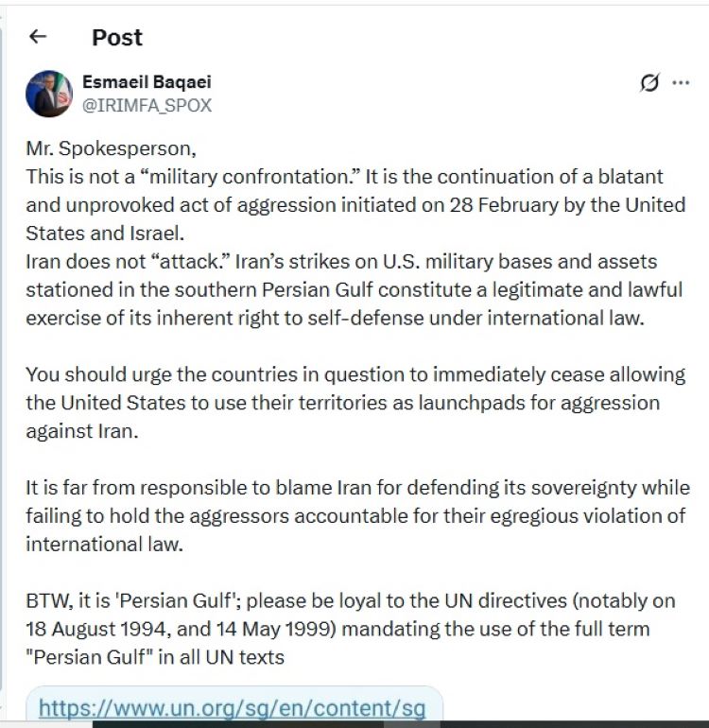709x728 pixels.
Task: Go back using the left arrow
Action: [38, 36]
